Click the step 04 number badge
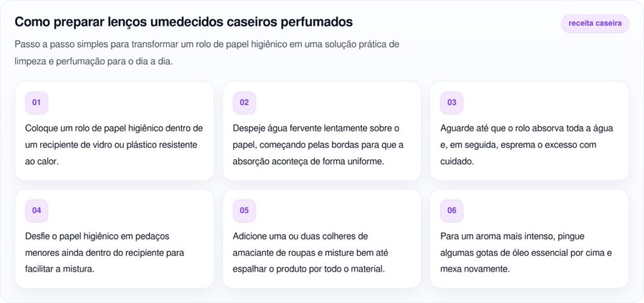 tap(36, 211)
